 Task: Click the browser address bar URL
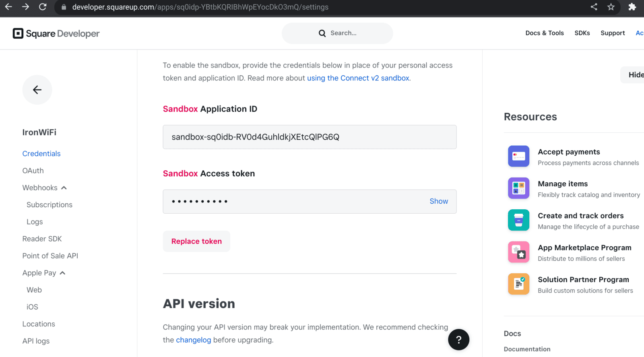coord(200,7)
